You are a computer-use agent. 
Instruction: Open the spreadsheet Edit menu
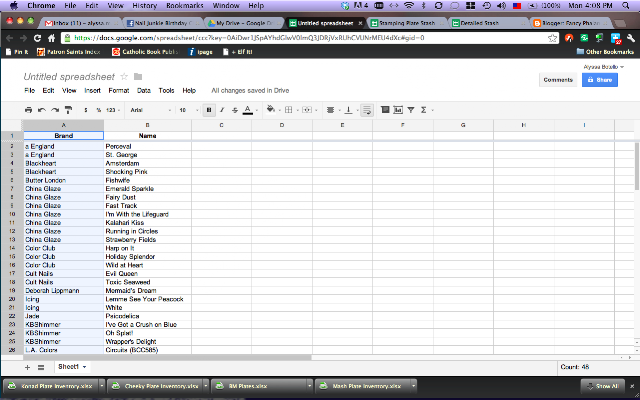(x=48, y=91)
